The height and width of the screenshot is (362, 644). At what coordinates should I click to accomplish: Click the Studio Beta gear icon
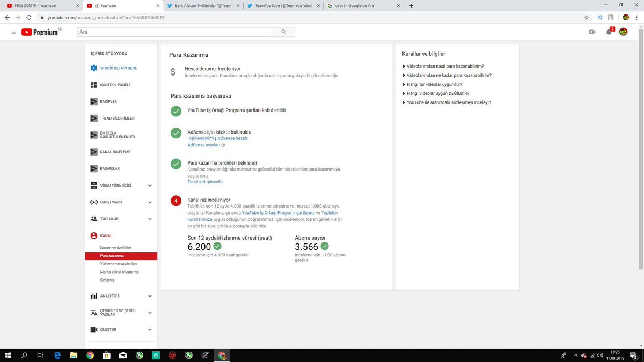tap(94, 68)
